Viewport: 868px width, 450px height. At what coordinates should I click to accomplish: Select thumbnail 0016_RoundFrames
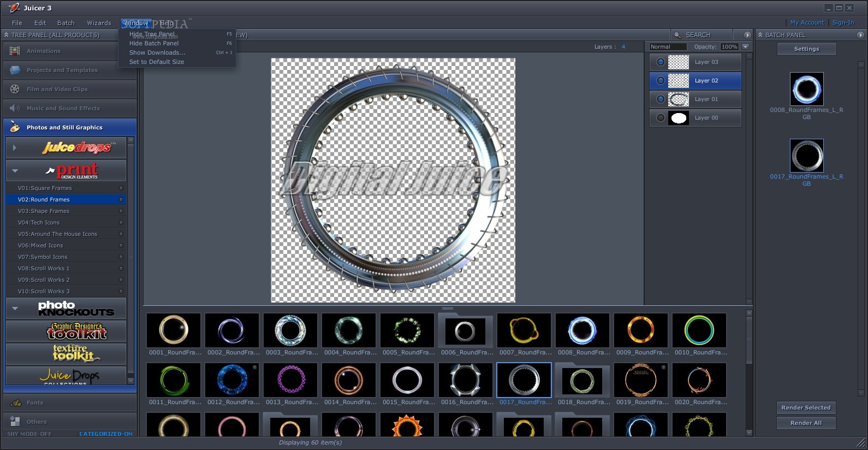pyautogui.click(x=466, y=380)
